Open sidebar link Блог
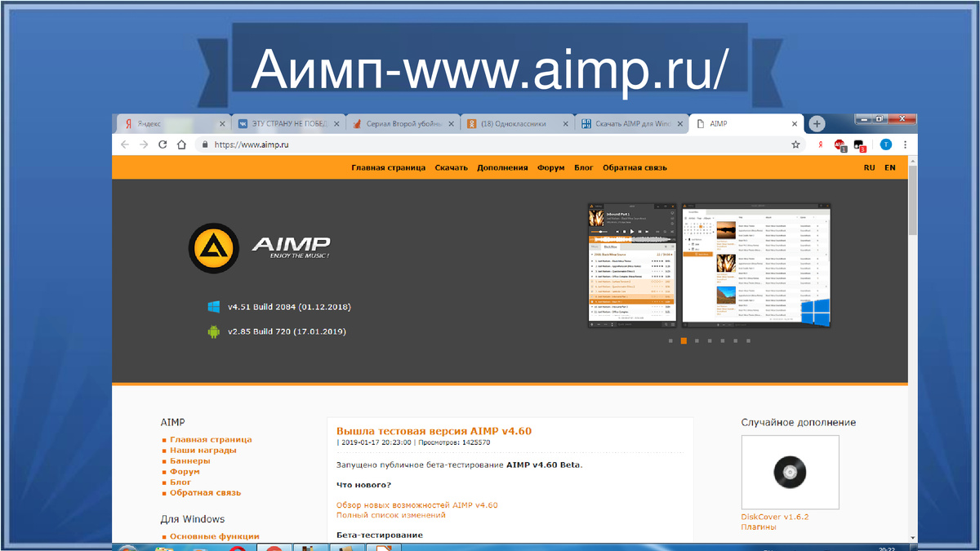 (180, 482)
